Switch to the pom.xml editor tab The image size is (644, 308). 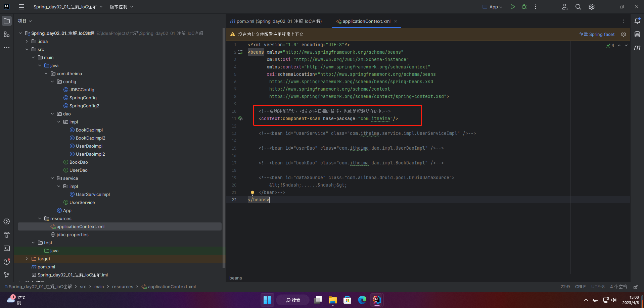276,21
